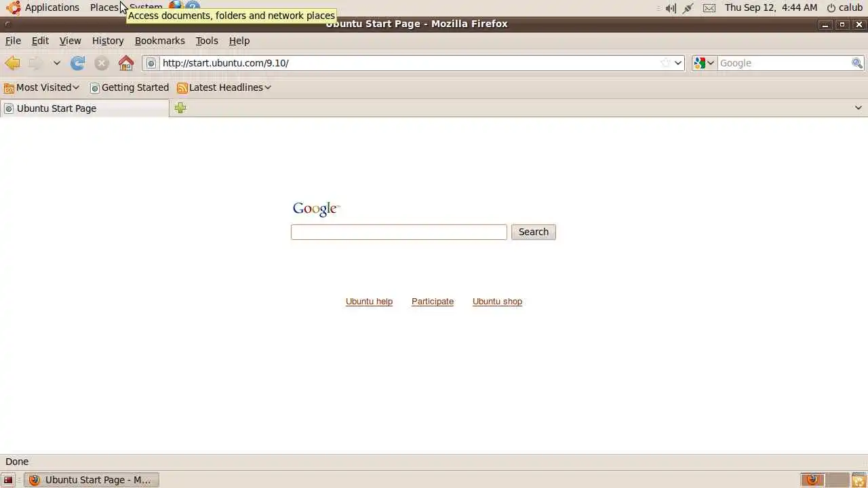Click the site identity icon in the address bar

tap(151, 63)
